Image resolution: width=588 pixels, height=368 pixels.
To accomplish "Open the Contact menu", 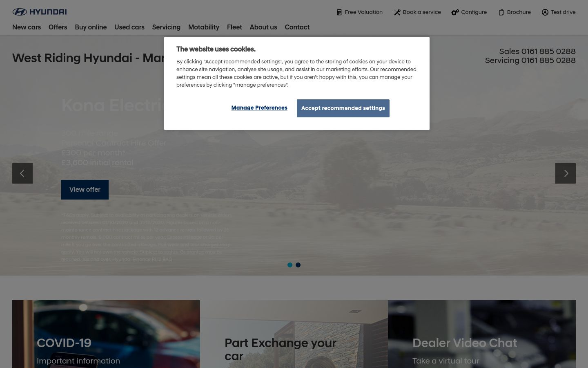I will coord(297,27).
